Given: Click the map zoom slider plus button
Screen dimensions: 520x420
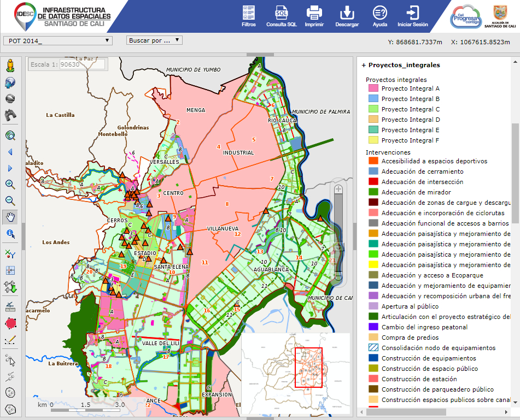Looking at the screenshot, I should click(338, 190).
